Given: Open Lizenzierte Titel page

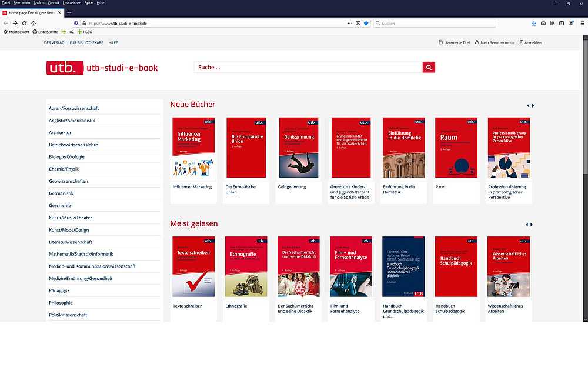Looking at the screenshot, I should click(x=455, y=42).
